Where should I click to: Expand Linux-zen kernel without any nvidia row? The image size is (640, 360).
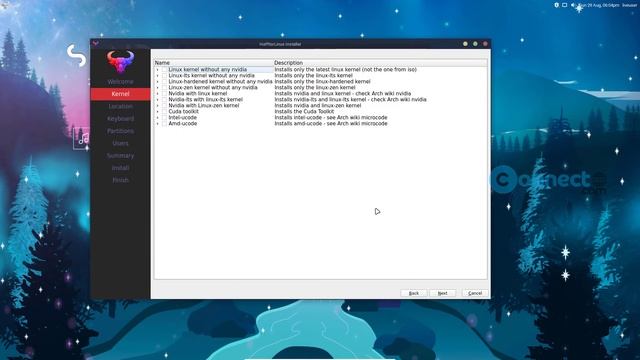pyautogui.click(x=158, y=87)
